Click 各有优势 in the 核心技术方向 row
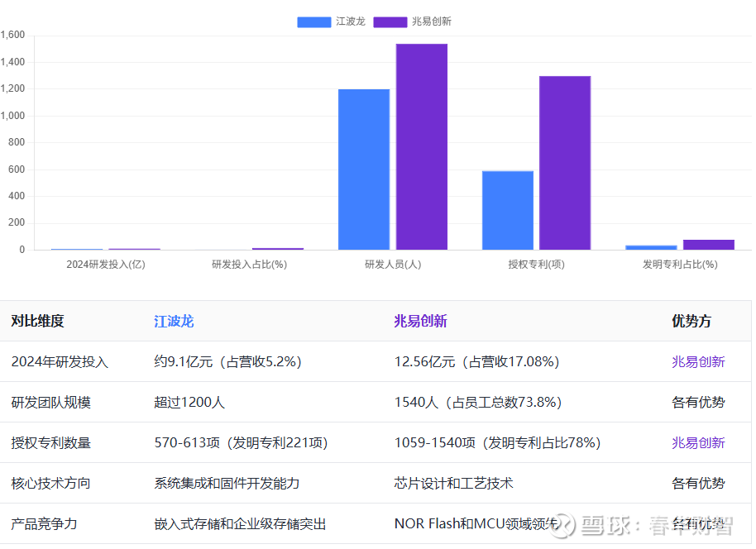756x549 pixels. [x=698, y=483]
